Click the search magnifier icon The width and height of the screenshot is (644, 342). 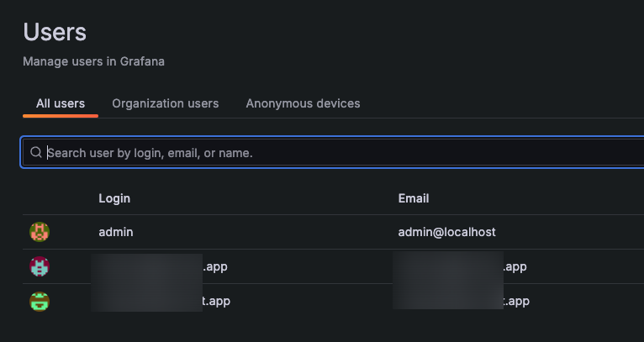tap(36, 153)
